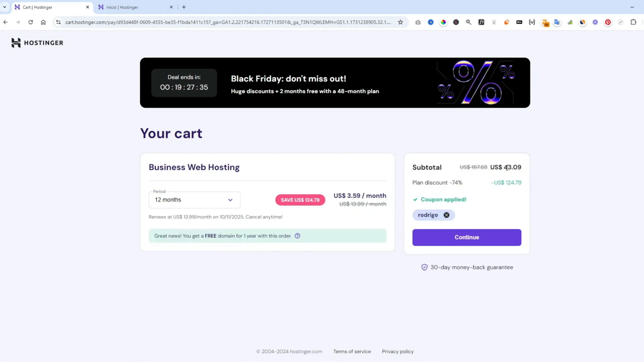Open the Privacy policy link
Viewport: 644px width, 362px height.
pos(398,352)
